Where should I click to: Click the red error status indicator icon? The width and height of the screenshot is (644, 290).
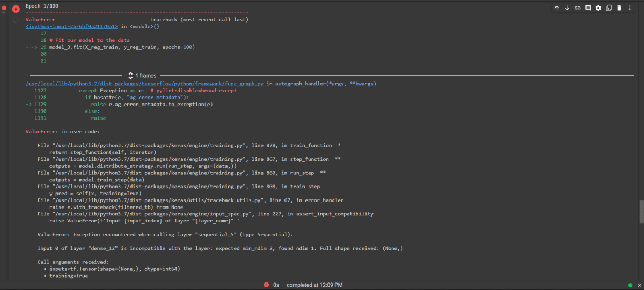(x=4, y=8)
